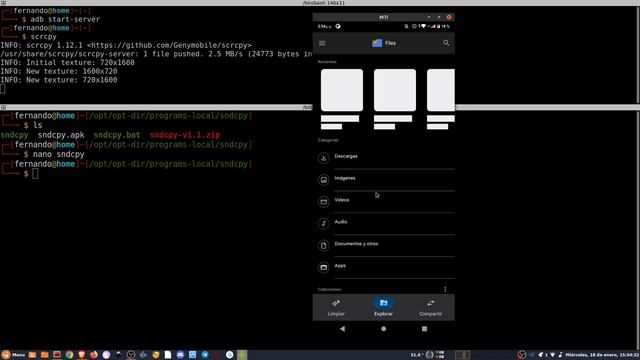Viewport: 640px width, 360px height.
Task: Open the second recent file thumbnail
Action: [395, 90]
